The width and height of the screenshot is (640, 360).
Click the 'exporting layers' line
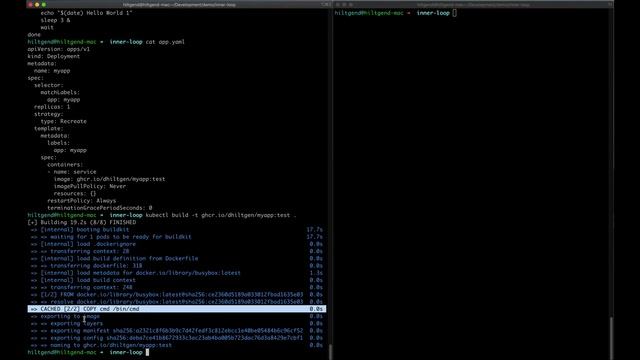click(67, 323)
